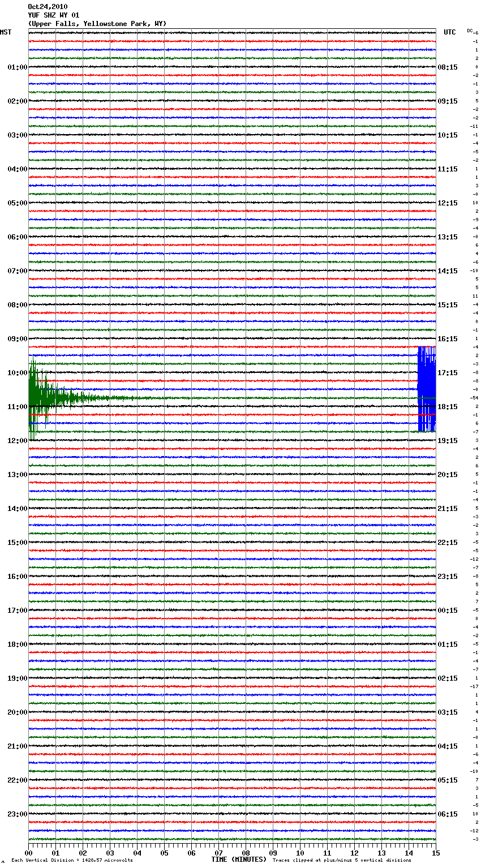Select the 20:00 MST time label

click(x=18, y=712)
